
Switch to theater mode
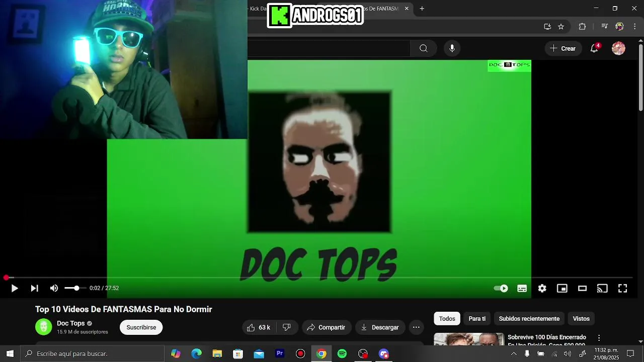point(582,288)
